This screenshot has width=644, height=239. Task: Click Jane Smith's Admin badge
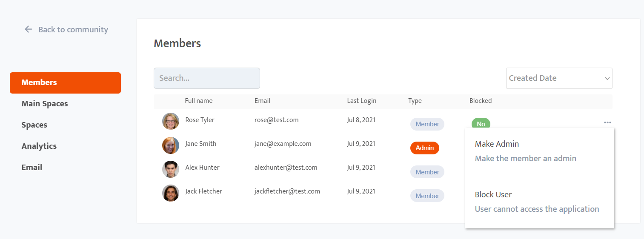point(424,148)
